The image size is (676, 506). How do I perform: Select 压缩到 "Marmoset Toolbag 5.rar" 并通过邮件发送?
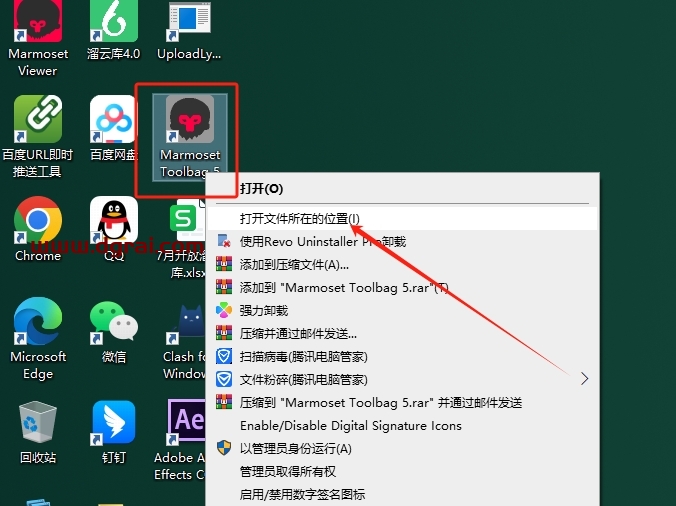click(403, 403)
